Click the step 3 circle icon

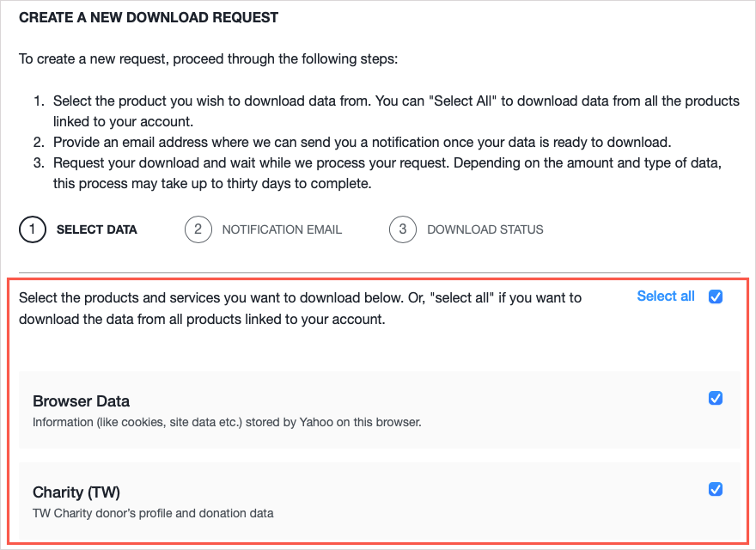click(x=403, y=229)
